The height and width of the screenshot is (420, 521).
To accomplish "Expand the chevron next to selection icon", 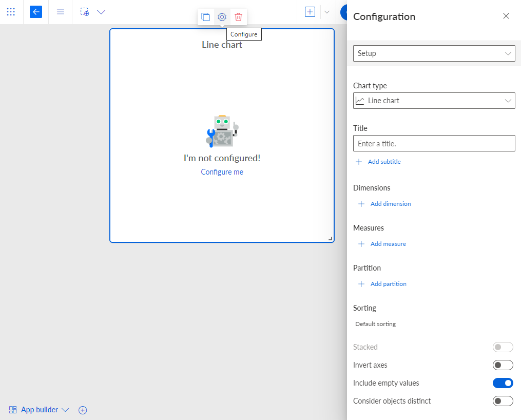I will (x=101, y=12).
